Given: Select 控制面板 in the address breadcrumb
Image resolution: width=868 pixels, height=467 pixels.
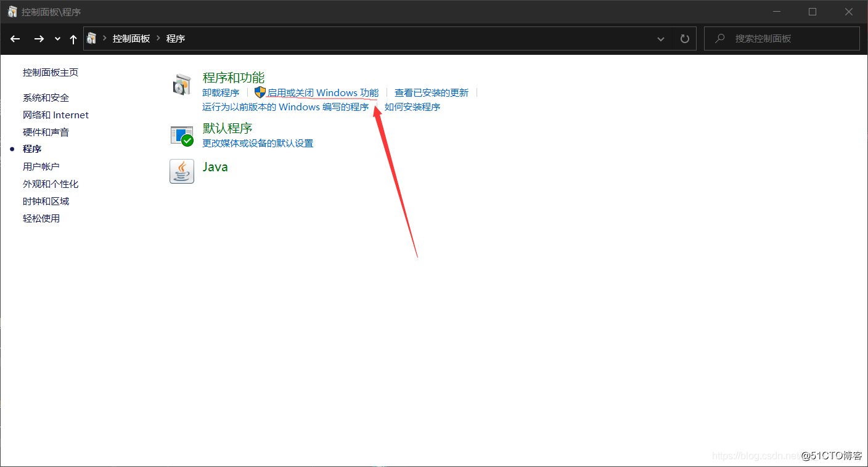Looking at the screenshot, I should 131,38.
